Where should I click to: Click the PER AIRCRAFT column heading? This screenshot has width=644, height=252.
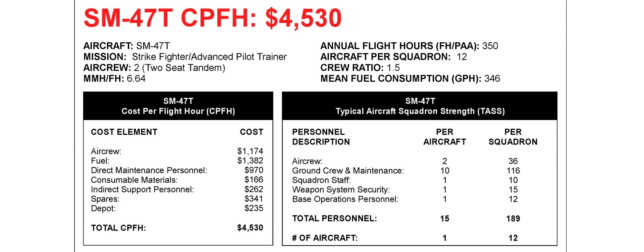(444, 137)
